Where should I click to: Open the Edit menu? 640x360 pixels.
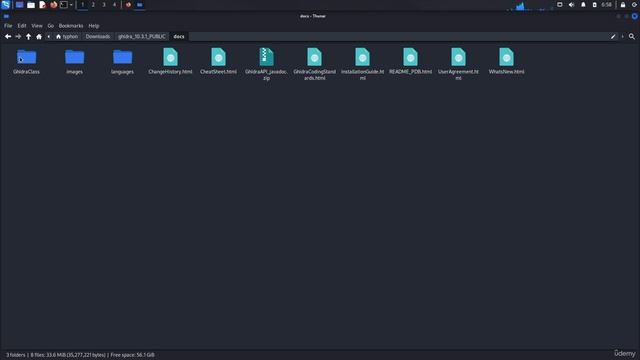click(22, 26)
